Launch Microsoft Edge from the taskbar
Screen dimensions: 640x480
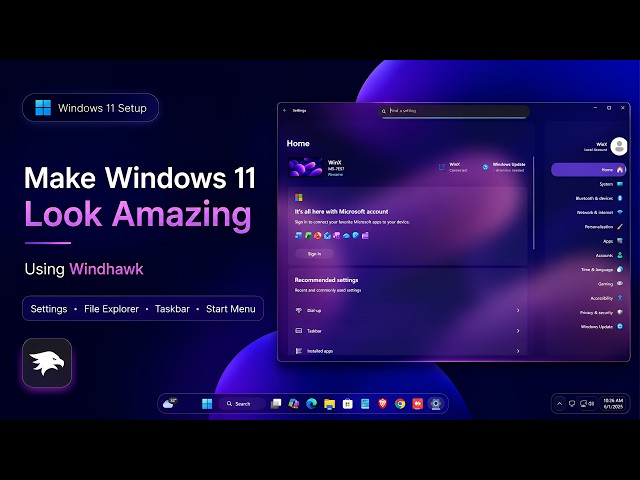tap(311, 404)
